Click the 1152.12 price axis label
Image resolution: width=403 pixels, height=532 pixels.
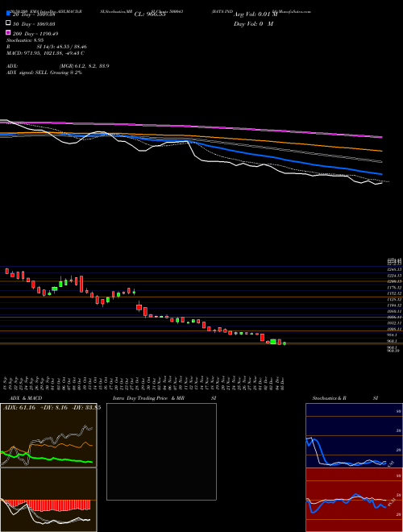click(x=394, y=293)
